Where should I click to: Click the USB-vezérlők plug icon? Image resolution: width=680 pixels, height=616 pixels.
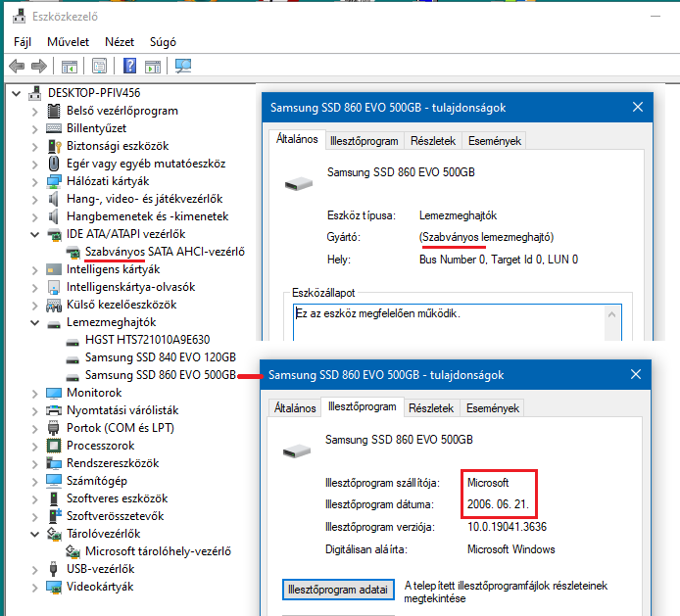coord(54,569)
